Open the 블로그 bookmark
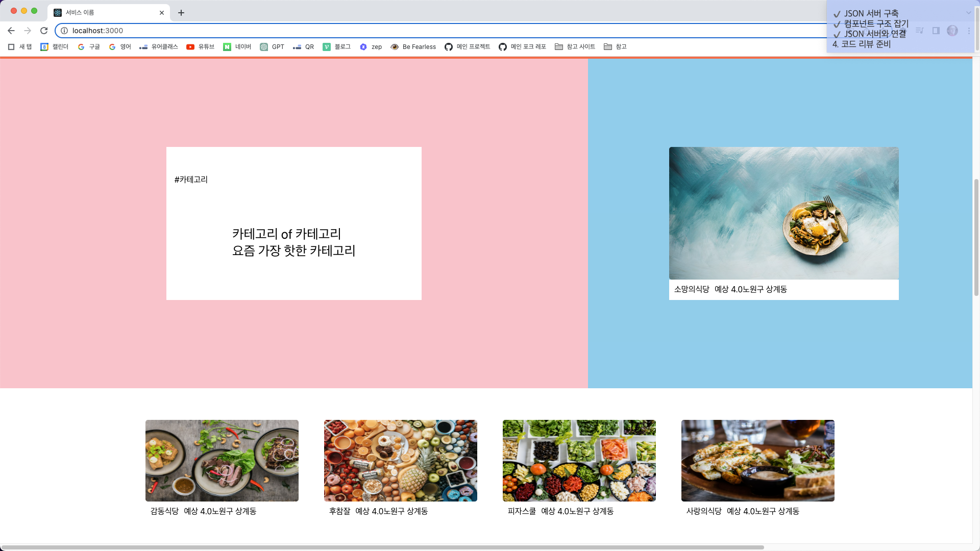980x551 pixels. pyautogui.click(x=337, y=47)
